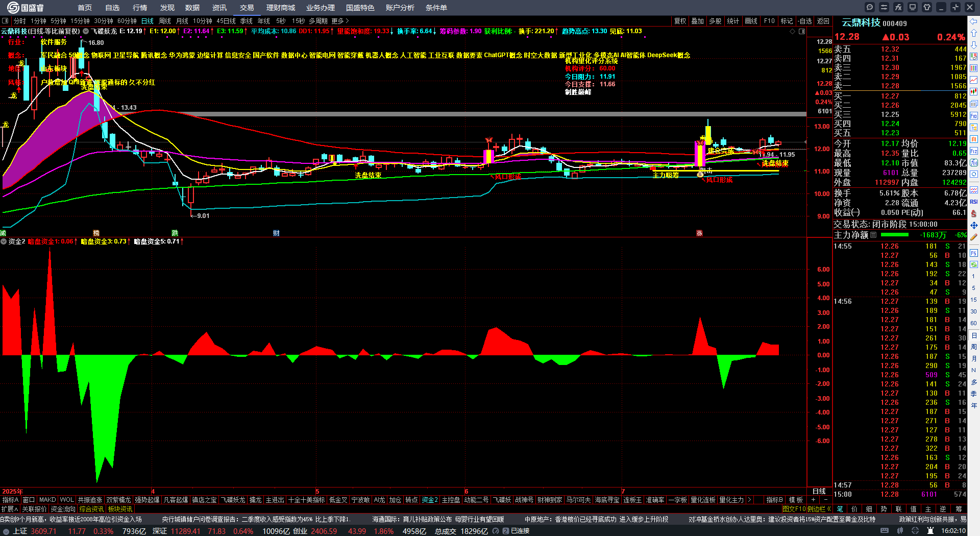
Task: Click the 笔 tick detail tab
Action: (x=840, y=509)
